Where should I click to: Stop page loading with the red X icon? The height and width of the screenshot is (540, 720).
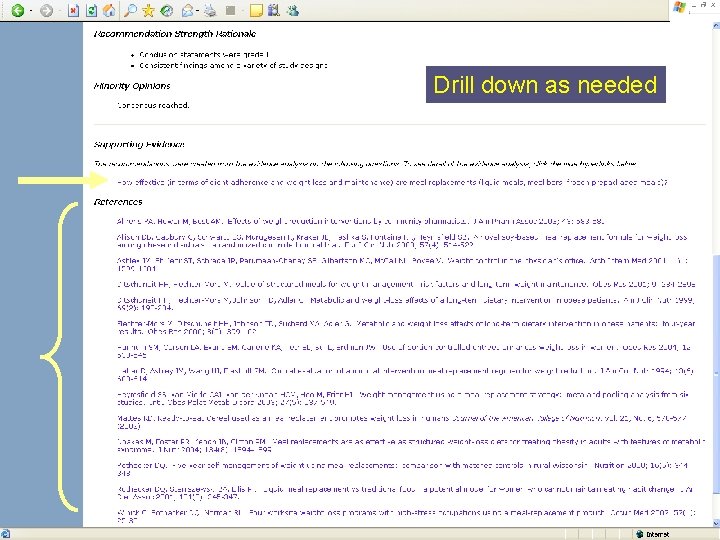click(73, 10)
